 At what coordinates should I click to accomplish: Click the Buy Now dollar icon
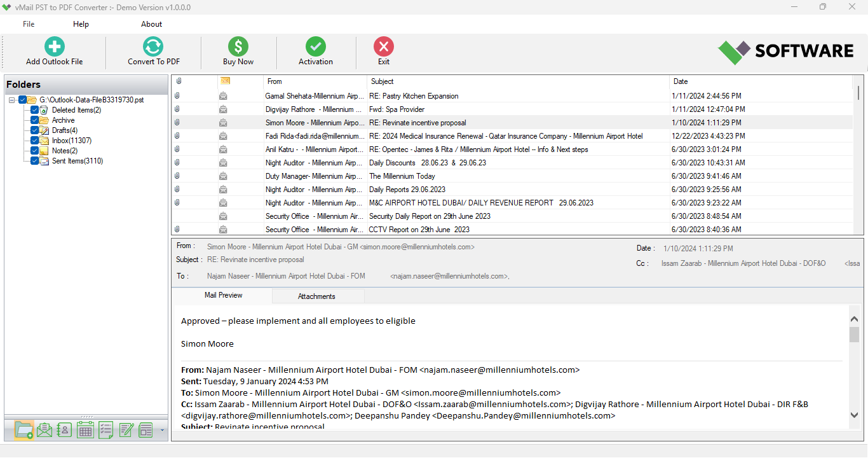pos(238,46)
